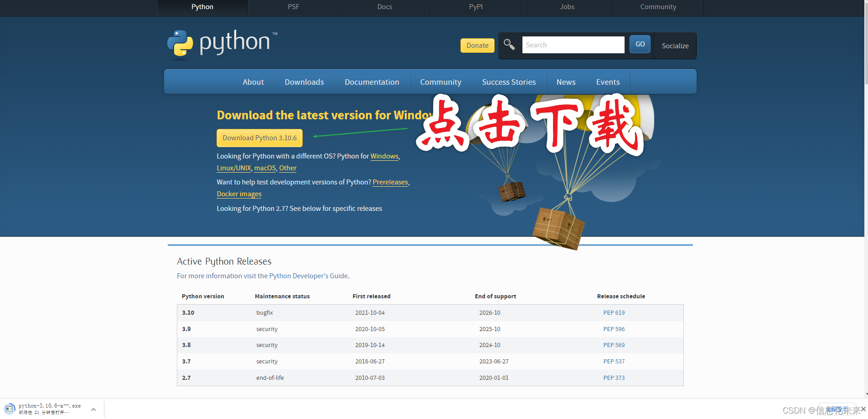Viewport: 868px width, 419px height.
Task: Open the Other platforms link
Action: coord(288,168)
